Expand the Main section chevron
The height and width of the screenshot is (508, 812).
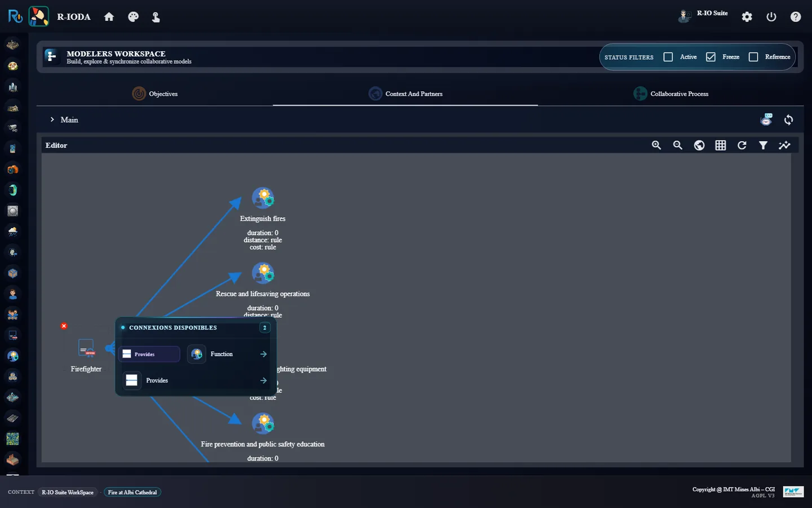pyautogui.click(x=52, y=120)
